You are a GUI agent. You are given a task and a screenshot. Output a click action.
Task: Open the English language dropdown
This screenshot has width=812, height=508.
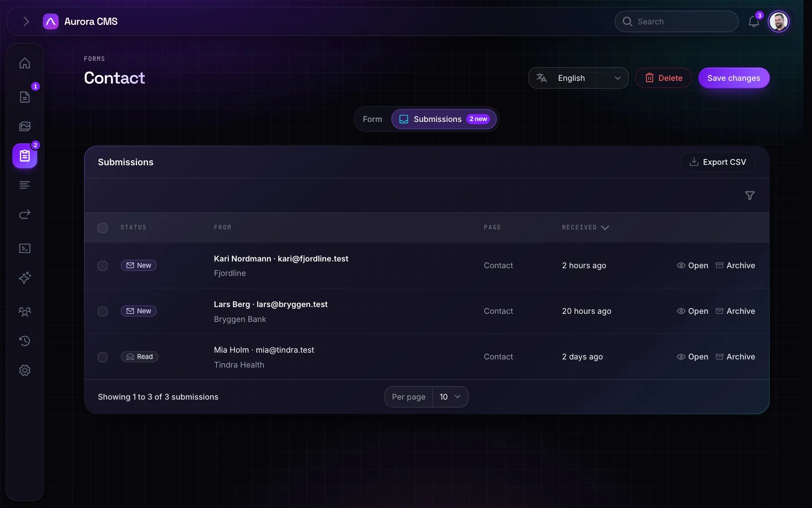pos(578,78)
